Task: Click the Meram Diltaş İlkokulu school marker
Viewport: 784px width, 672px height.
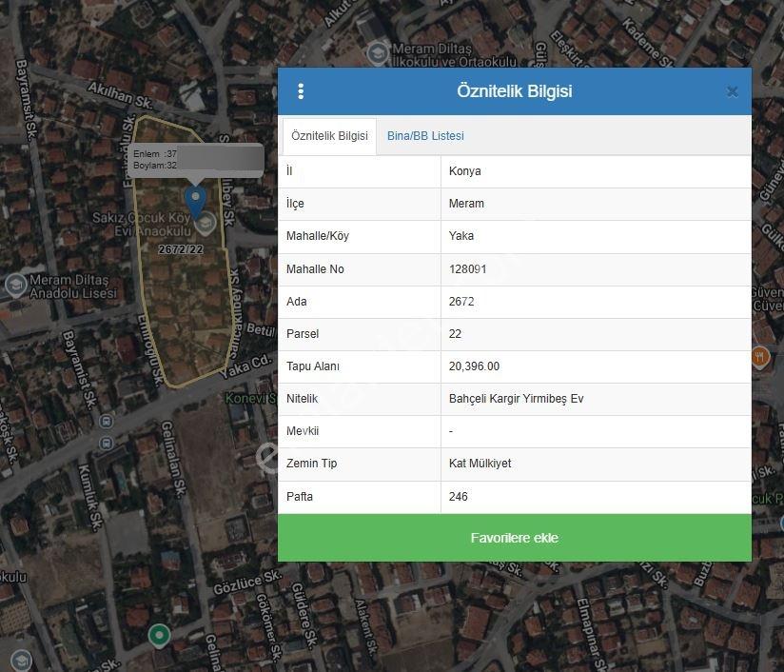Action: pyautogui.click(x=378, y=53)
